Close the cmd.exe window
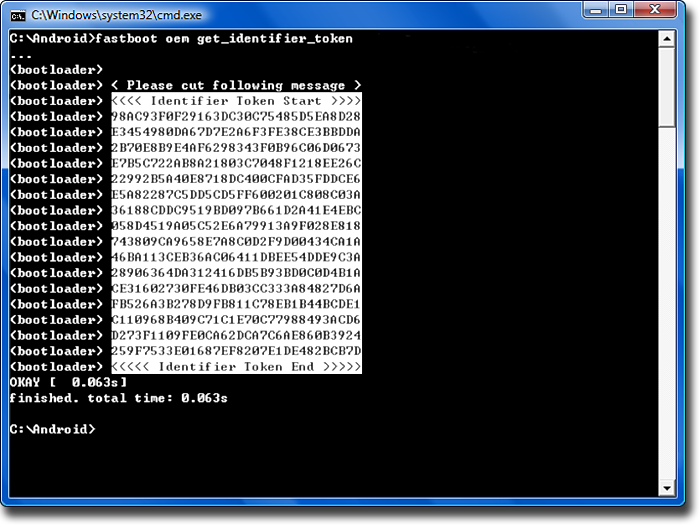The width and height of the screenshot is (700, 531). (x=657, y=13)
